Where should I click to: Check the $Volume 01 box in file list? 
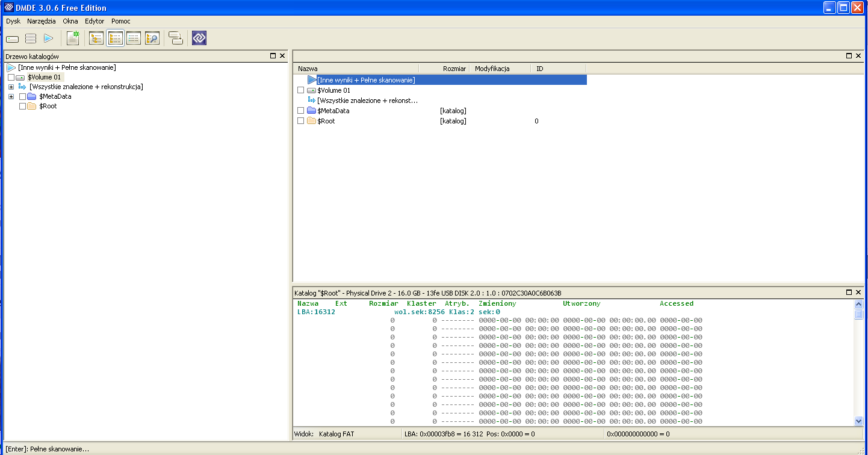coord(301,90)
